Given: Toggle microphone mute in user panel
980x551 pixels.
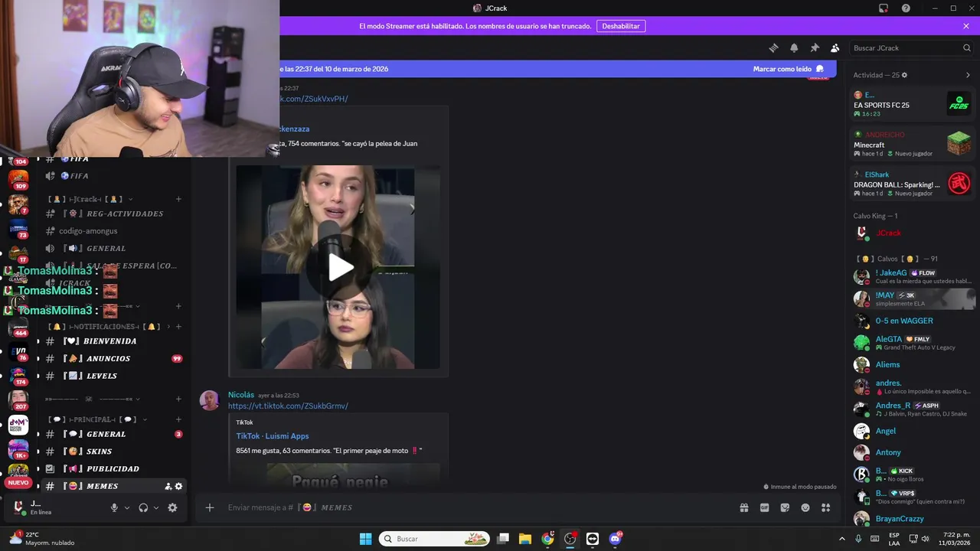Looking at the screenshot, I should tap(114, 507).
